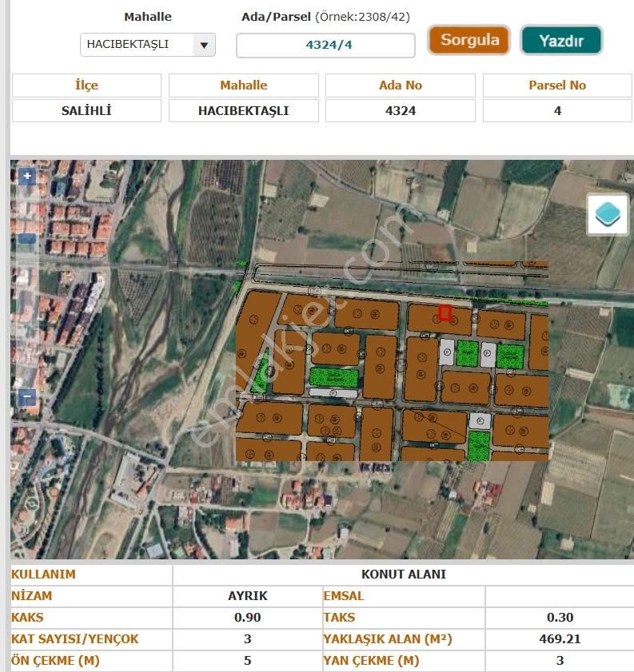Screen dimensions: 634x672
Task: Click the red highlighted parcel marker on map
Action: (x=445, y=313)
